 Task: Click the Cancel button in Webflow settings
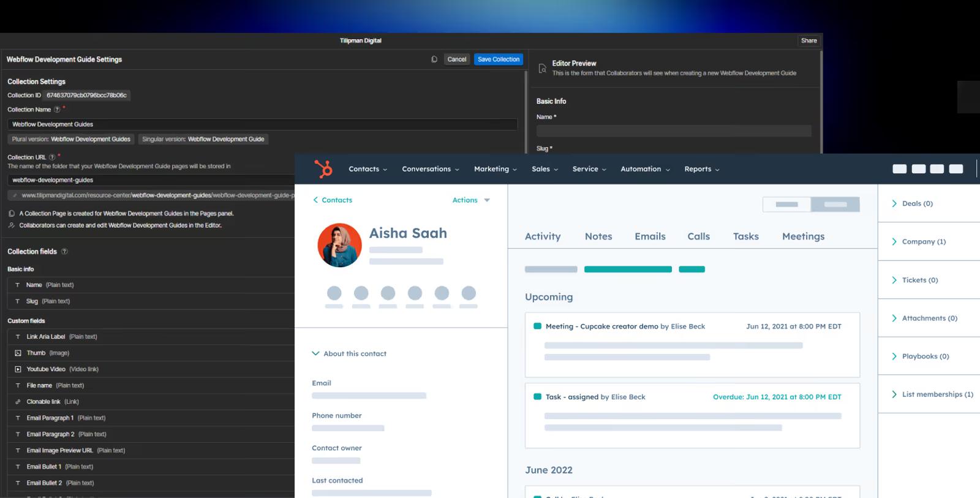[457, 59]
